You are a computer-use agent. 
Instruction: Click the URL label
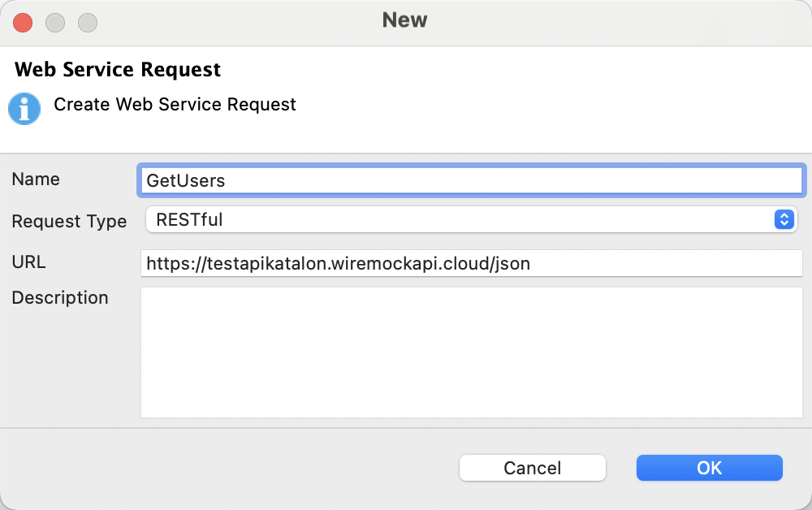coord(28,262)
